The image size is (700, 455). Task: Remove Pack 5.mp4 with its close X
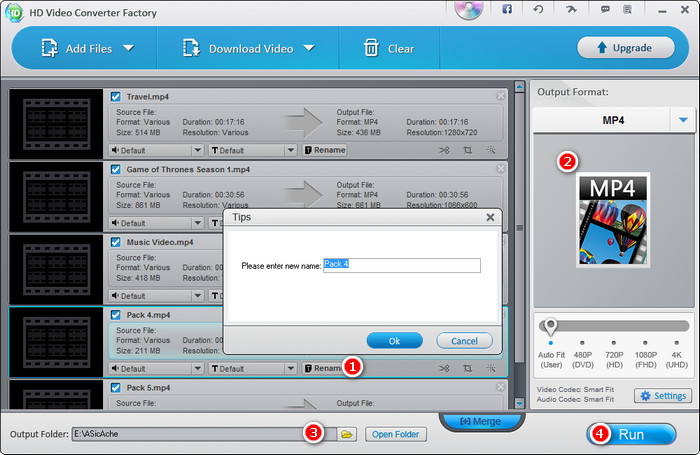coord(500,387)
